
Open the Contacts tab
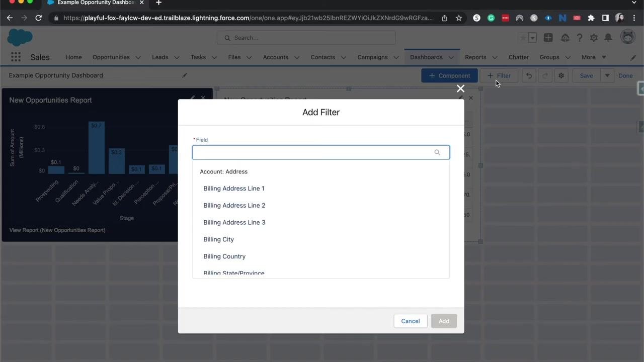click(323, 57)
